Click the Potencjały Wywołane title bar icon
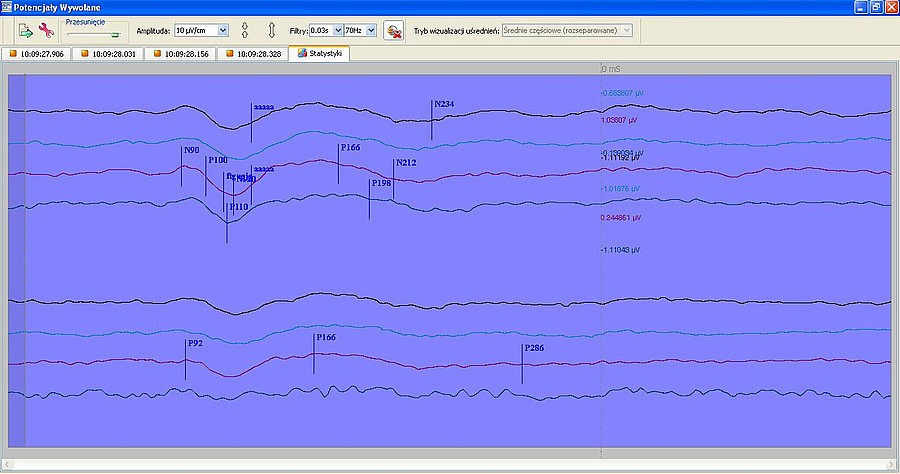This screenshot has width=900, height=474. (x=6, y=7)
